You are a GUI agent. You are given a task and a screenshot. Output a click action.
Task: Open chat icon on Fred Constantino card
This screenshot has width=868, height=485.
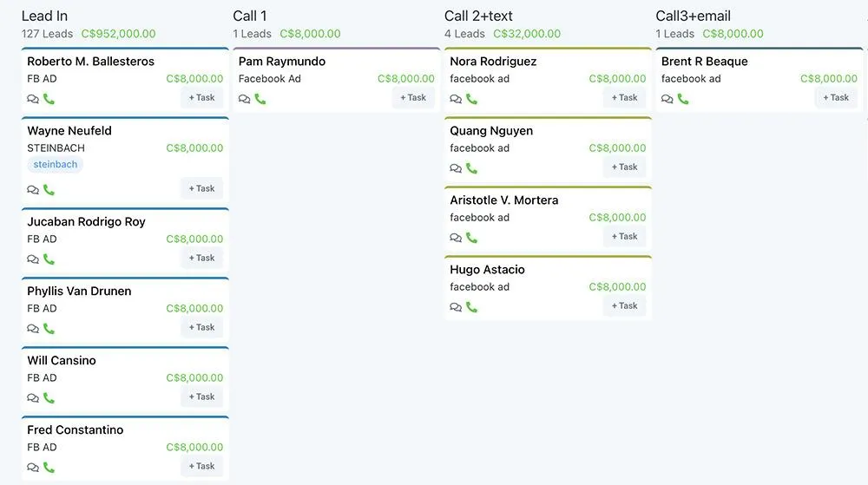click(x=33, y=468)
